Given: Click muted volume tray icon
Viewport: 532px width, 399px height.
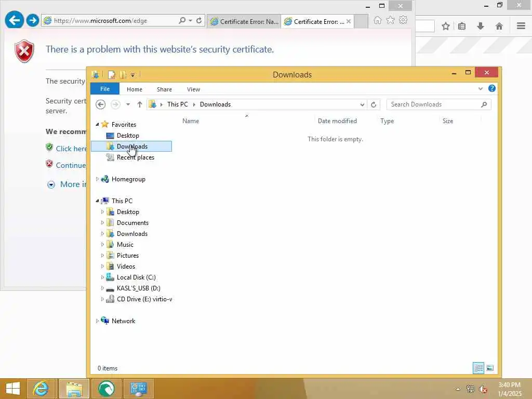Looking at the screenshot, I should point(483,389).
